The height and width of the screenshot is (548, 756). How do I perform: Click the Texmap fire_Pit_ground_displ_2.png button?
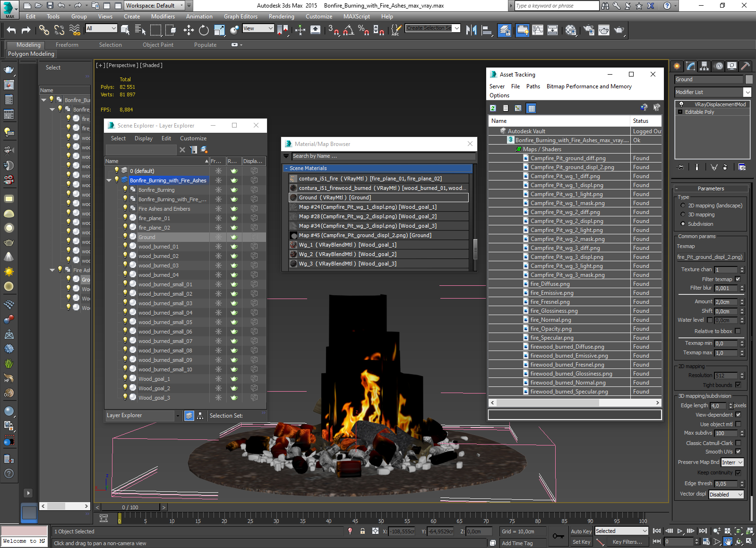click(x=710, y=257)
